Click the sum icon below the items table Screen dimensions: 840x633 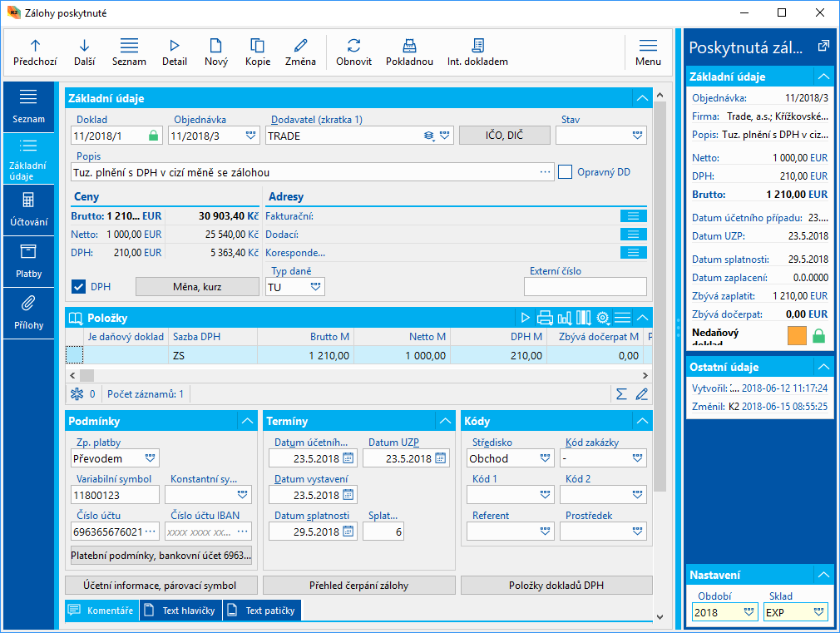point(621,394)
